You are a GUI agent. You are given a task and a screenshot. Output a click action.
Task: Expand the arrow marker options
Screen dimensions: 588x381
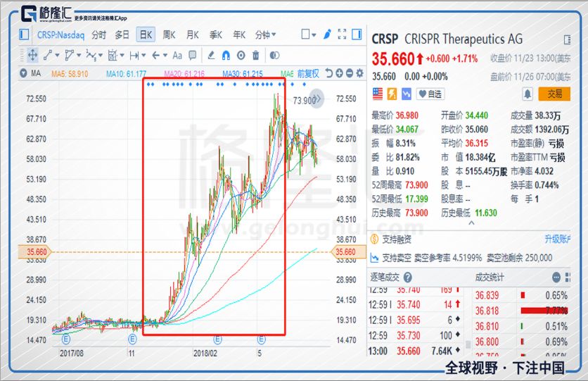pyautogui.click(x=165, y=56)
